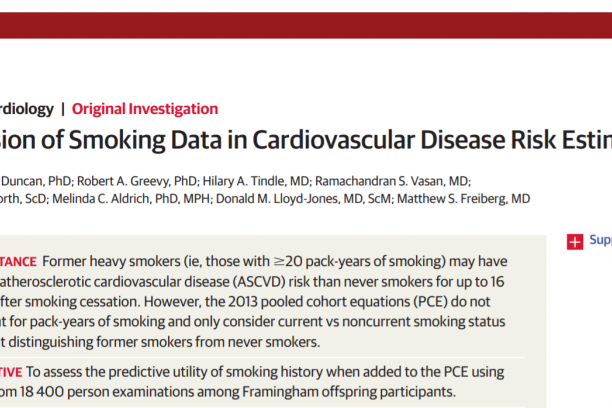
Task: Click the article title about Smoking Data
Action: (306, 140)
